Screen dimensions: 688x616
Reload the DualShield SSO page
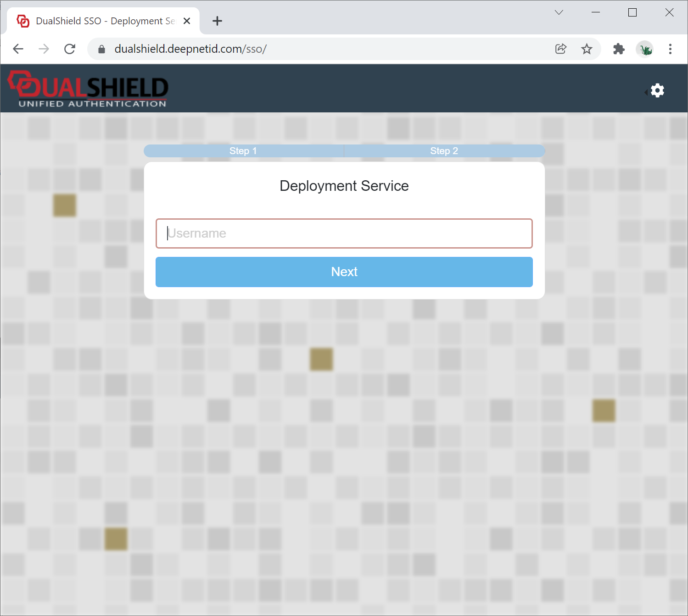[70, 49]
